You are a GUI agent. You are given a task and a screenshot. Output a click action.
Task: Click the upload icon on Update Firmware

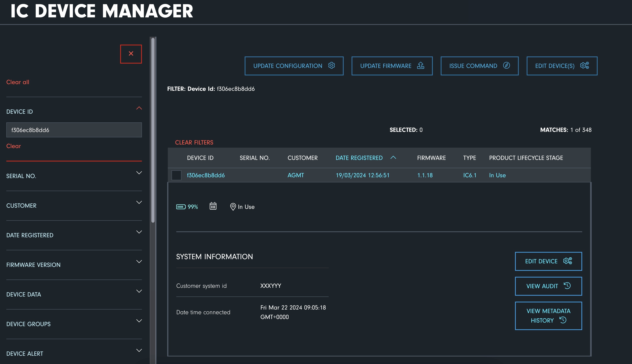(x=421, y=66)
